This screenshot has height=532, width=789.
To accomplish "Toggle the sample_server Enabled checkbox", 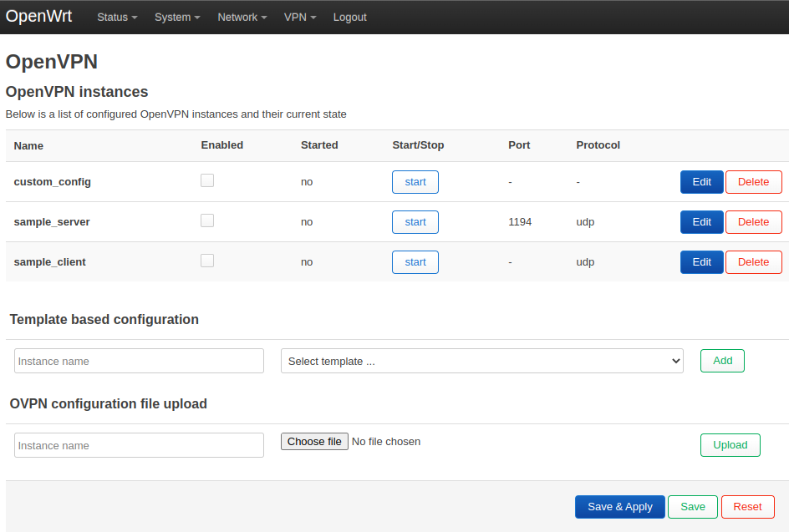I will [207, 220].
